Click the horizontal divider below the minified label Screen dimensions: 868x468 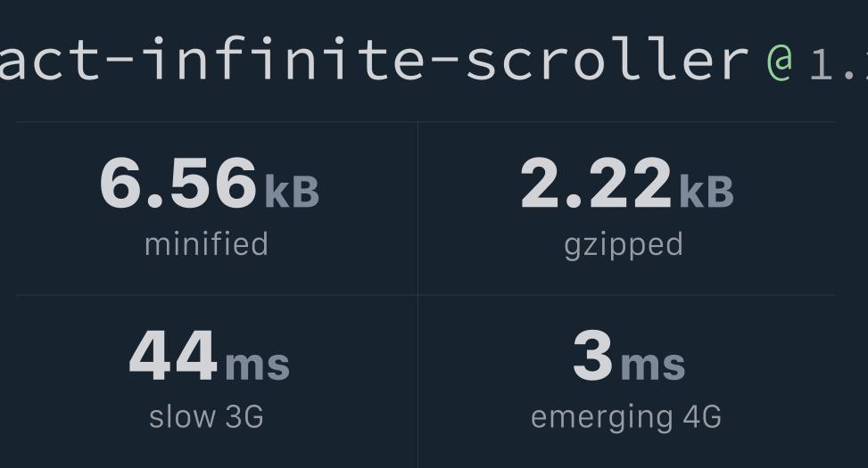218,295
